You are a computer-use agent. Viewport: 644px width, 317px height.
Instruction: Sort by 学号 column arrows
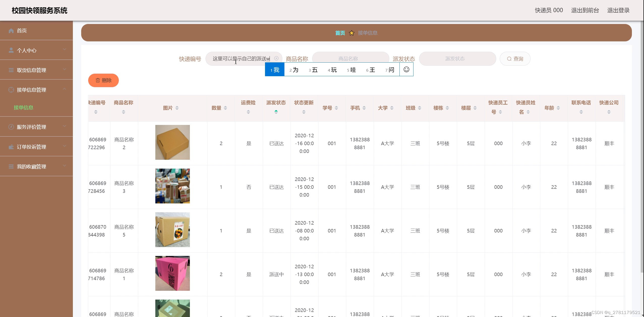point(336,108)
